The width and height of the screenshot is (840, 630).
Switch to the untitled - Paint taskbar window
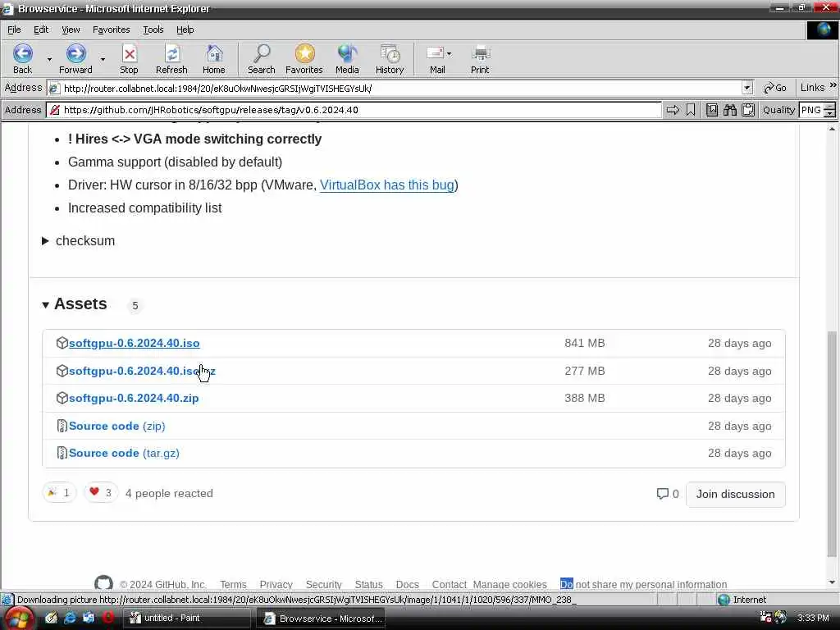click(x=186, y=619)
